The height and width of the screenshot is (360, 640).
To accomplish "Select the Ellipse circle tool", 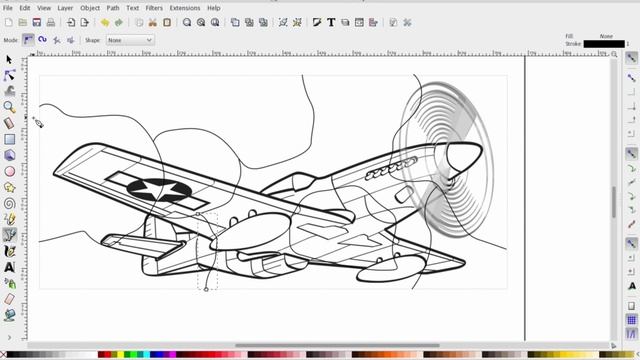I will [9, 171].
